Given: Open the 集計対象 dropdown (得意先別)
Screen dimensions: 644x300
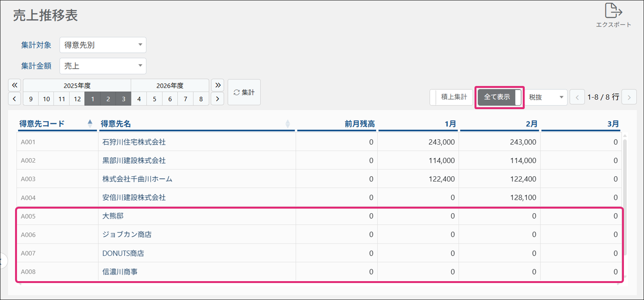Looking at the screenshot, I should (103, 45).
